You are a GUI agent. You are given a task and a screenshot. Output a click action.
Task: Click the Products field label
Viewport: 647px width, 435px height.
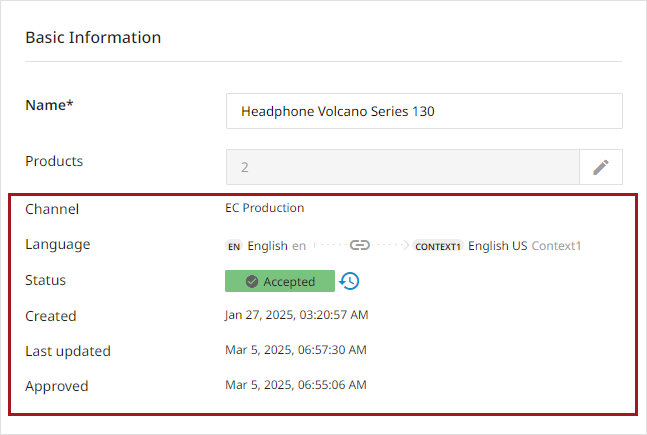(54, 161)
